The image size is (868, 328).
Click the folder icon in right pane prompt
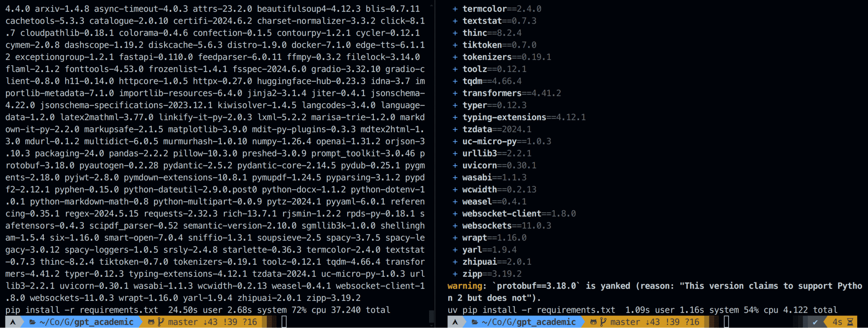tap(475, 322)
